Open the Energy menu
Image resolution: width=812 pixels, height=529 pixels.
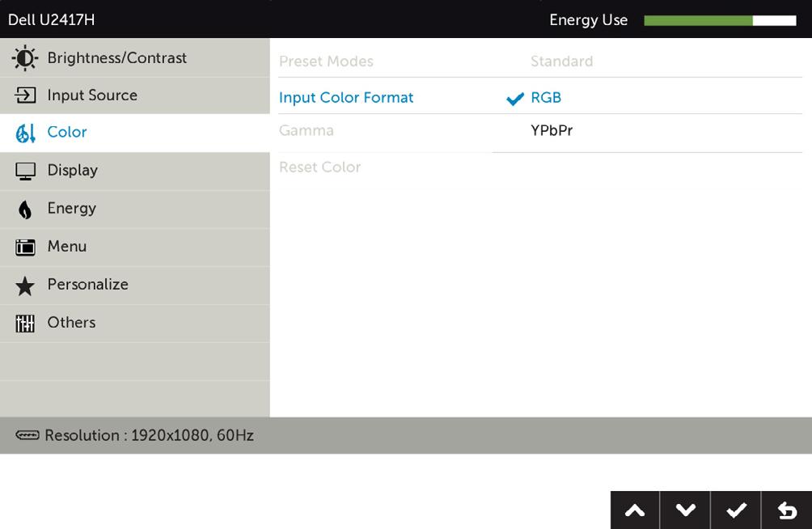pyautogui.click(x=134, y=209)
